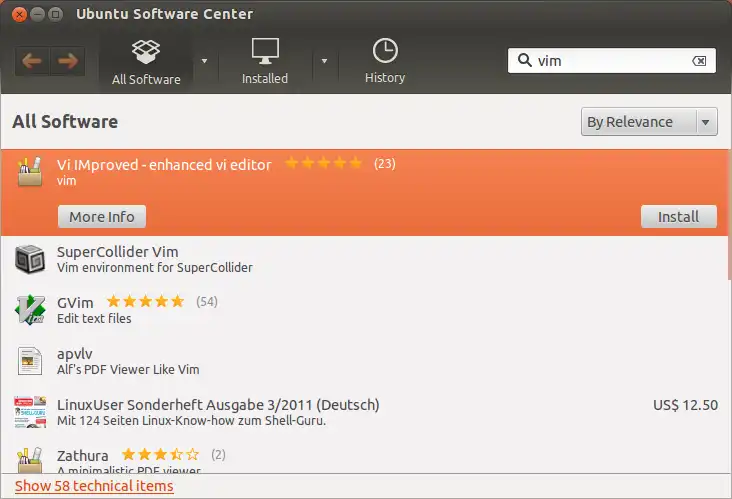The width and height of the screenshot is (732, 499).
Task: Click the star rating of Vi IMproved
Action: click(x=323, y=163)
